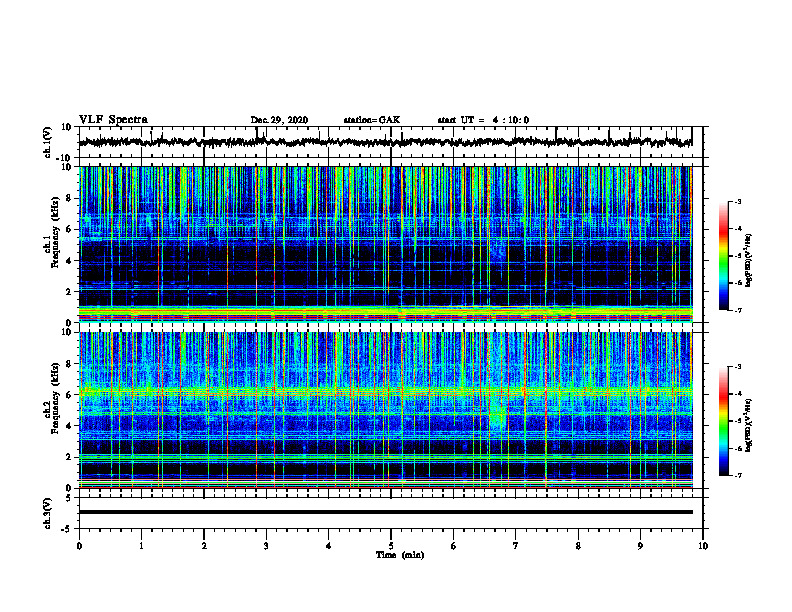Click the time axis tick label '3'
This screenshot has height=612, width=792.
point(266,546)
